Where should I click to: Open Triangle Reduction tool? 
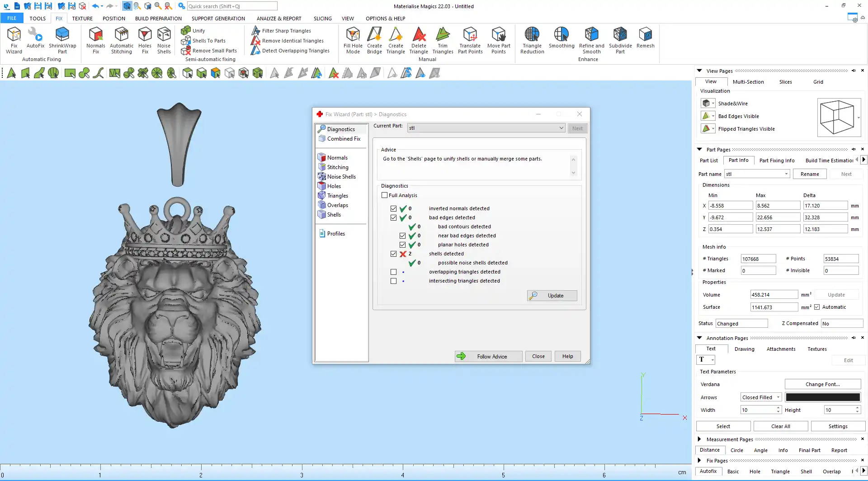tap(532, 40)
